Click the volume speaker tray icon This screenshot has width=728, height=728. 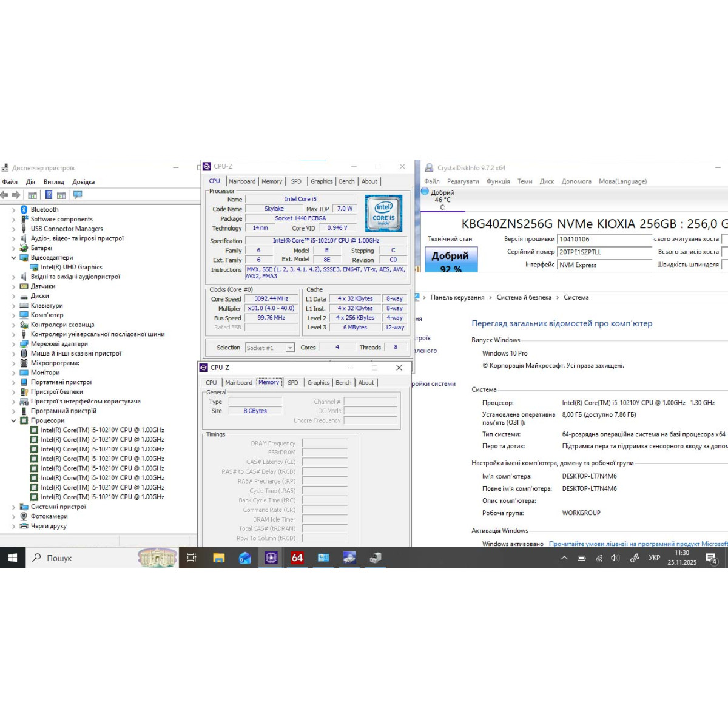click(x=615, y=558)
